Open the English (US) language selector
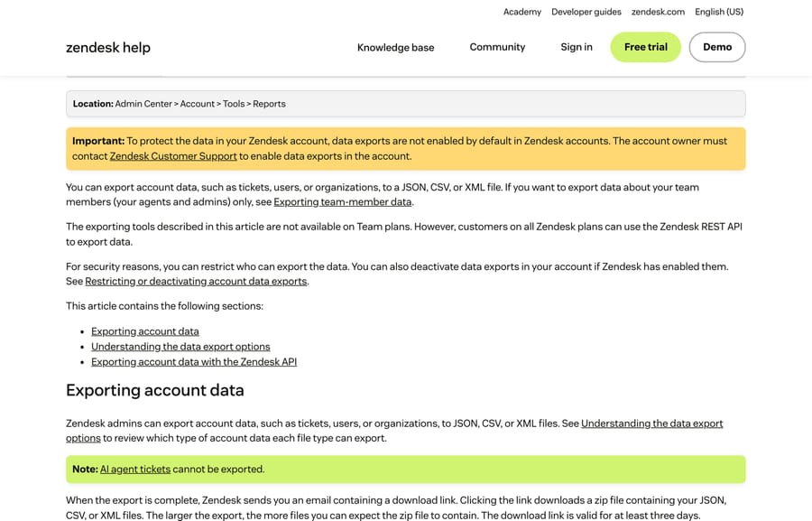 tap(719, 12)
